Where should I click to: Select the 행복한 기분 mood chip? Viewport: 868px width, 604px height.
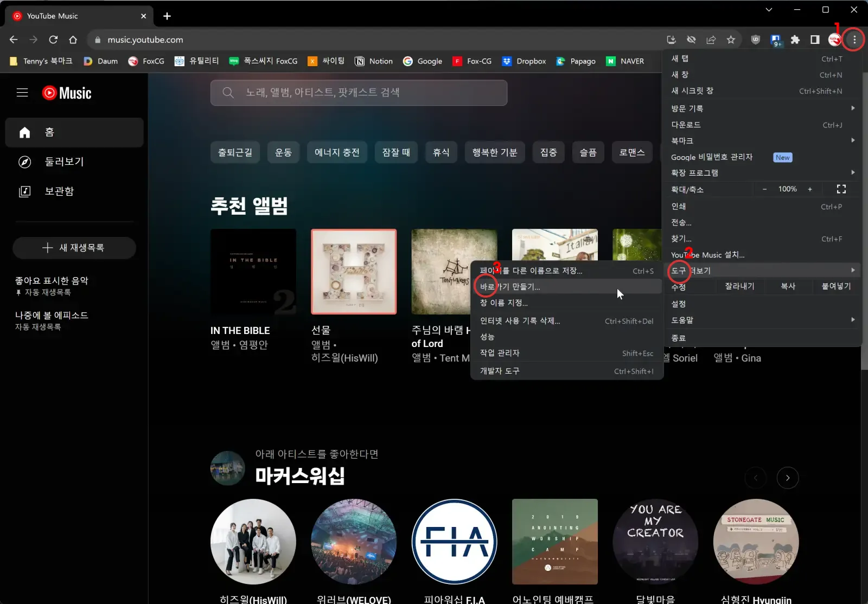pos(495,152)
